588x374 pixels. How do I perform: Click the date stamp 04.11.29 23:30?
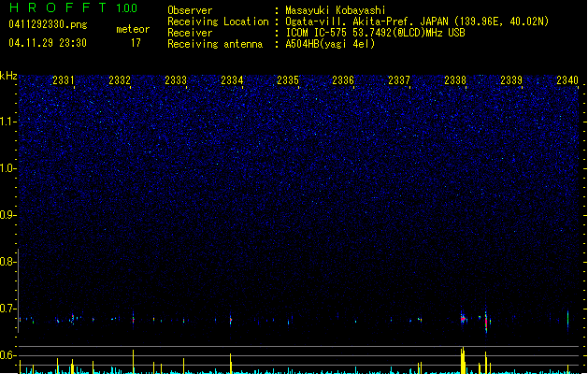[x=48, y=43]
